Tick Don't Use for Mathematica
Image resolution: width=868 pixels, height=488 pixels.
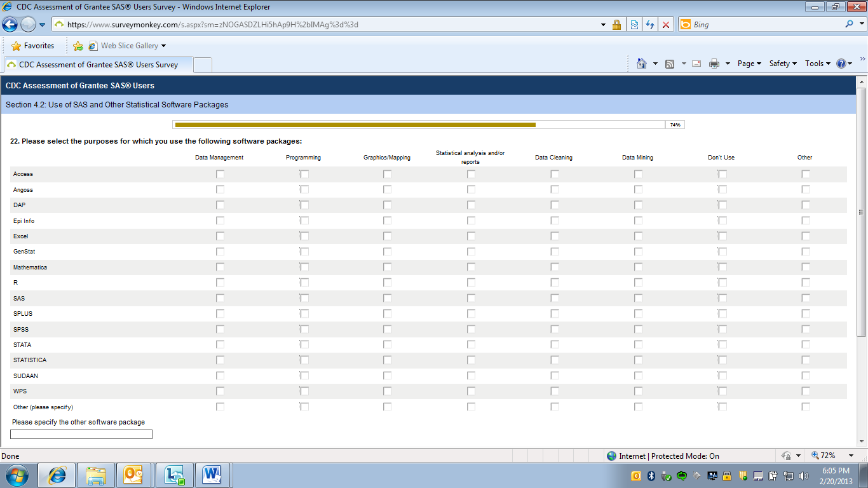coord(722,268)
